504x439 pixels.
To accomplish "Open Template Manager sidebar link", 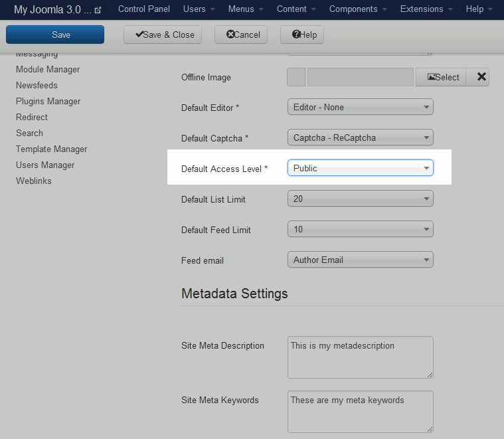I will click(51, 149).
